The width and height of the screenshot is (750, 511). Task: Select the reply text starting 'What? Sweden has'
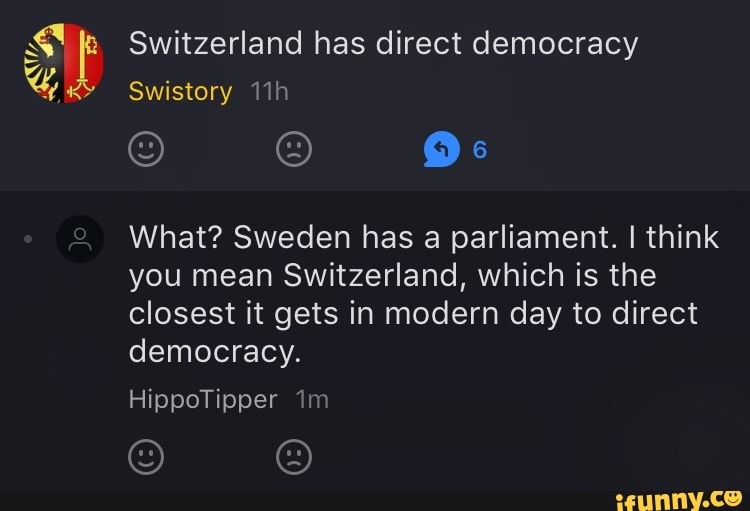click(x=423, y=294)
